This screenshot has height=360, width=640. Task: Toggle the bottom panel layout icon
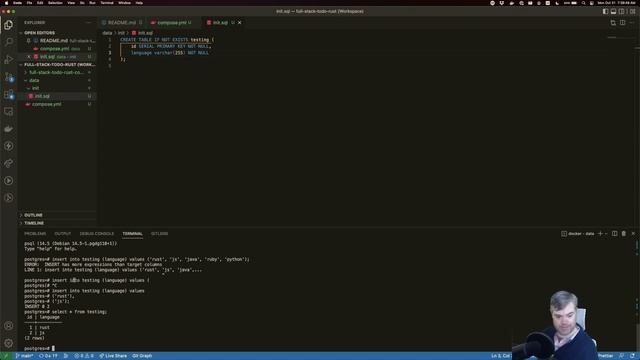(613, 11)
